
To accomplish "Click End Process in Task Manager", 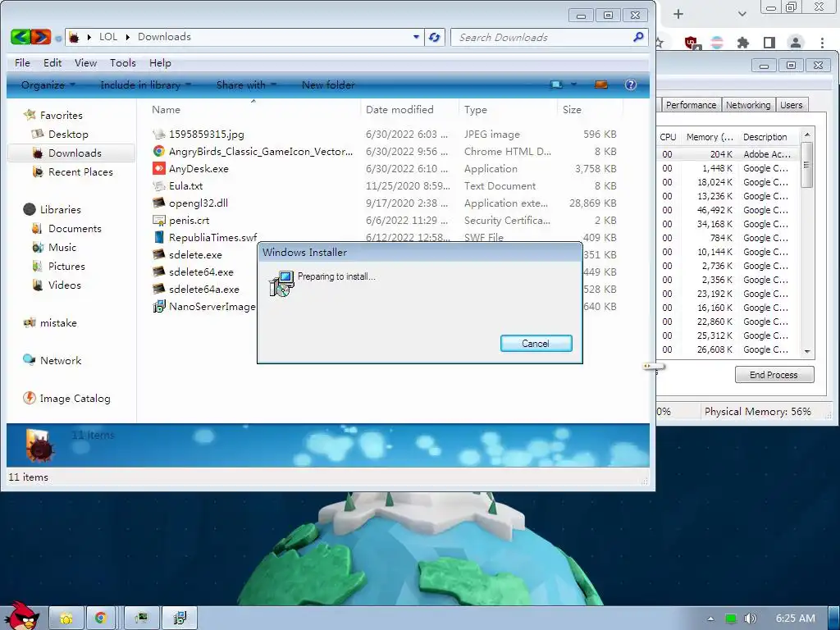I will coord(774,374).
